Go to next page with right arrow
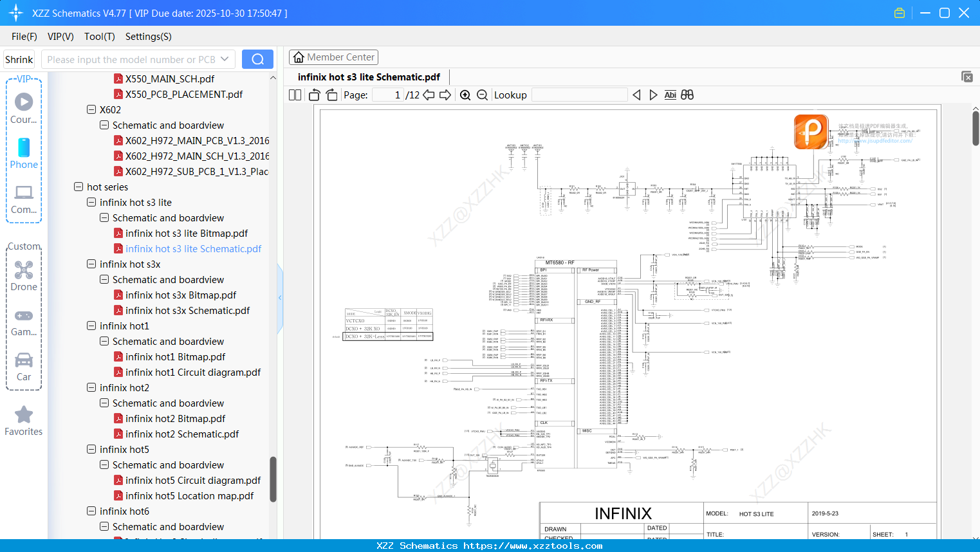Screen dimensions: 980x552 pos(445,95)
